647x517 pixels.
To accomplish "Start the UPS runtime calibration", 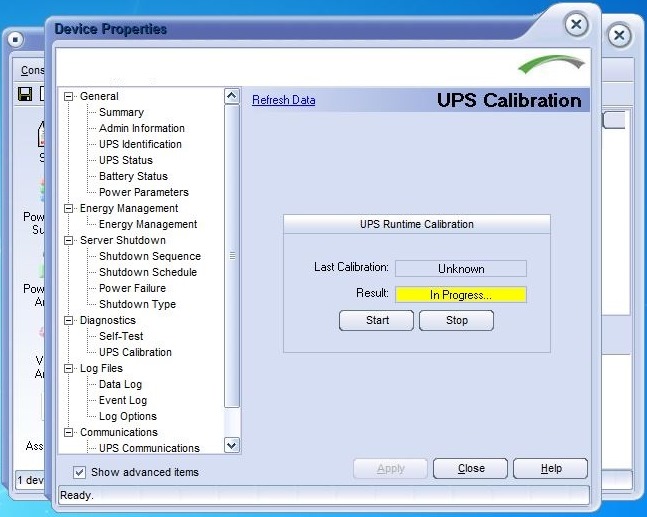I will pos(376,321).
